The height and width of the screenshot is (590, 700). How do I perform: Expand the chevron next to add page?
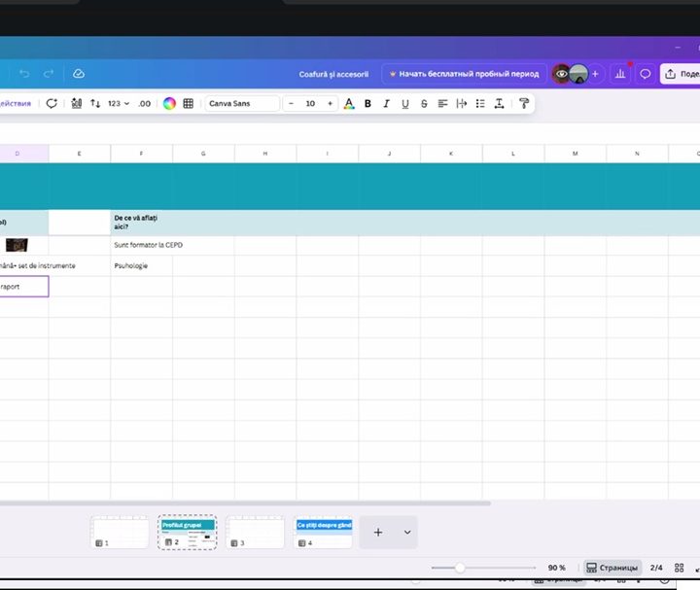(x=407, y=533)
